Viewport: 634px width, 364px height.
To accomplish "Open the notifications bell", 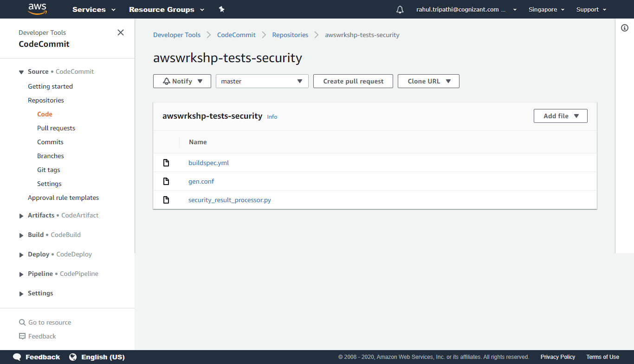I will point(400,9).
